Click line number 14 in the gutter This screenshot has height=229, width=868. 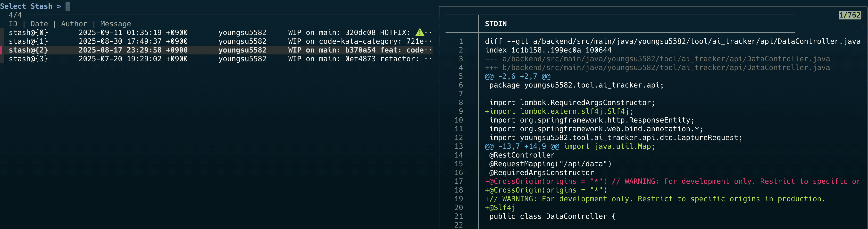459,155
